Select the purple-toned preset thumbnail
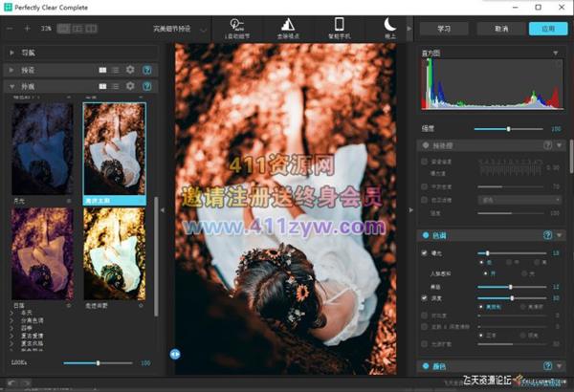Screen dimensions: 574x392 coord(41,244)
